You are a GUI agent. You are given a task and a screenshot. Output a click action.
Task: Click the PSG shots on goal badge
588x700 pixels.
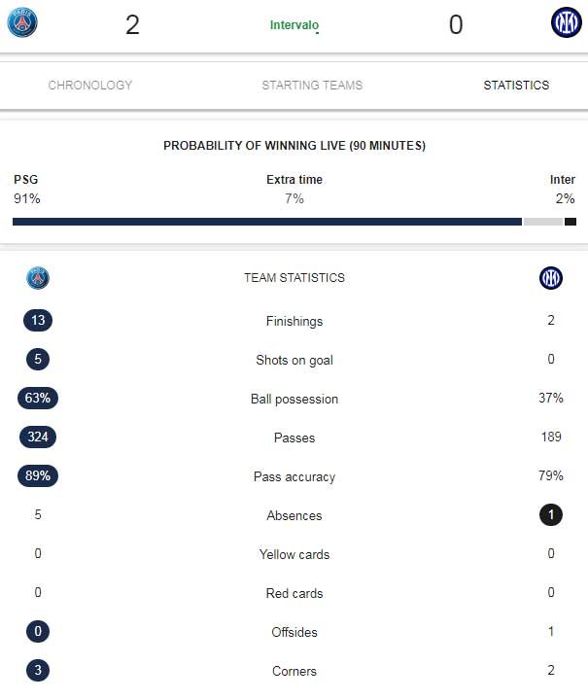(38, 359)
